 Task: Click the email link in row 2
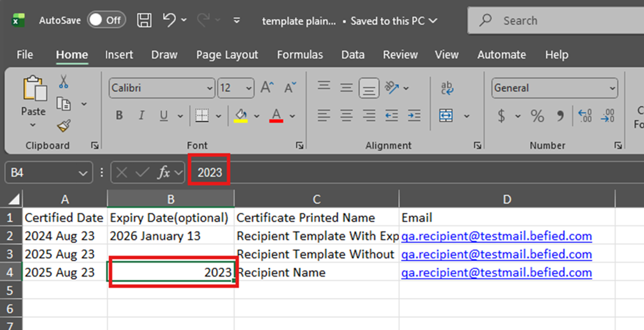[496, 236]
